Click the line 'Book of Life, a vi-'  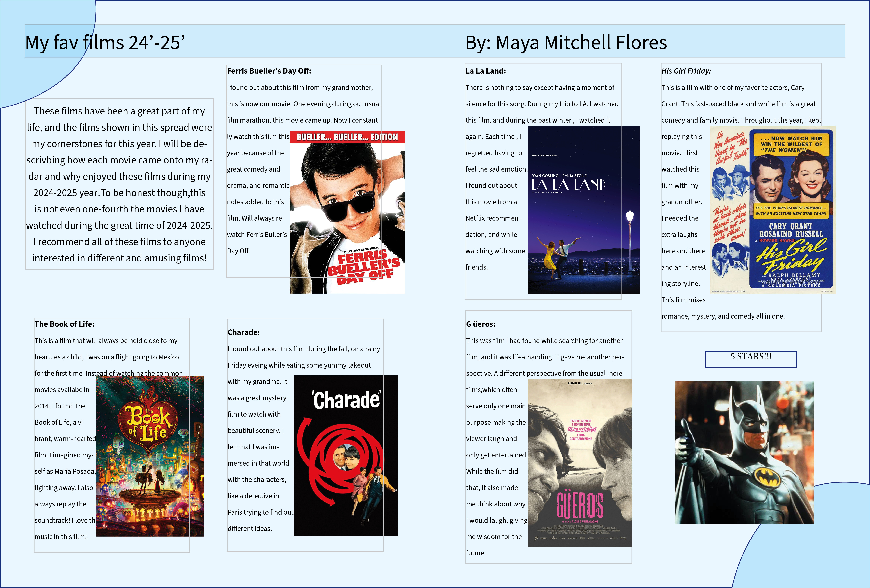coord(60,423)
